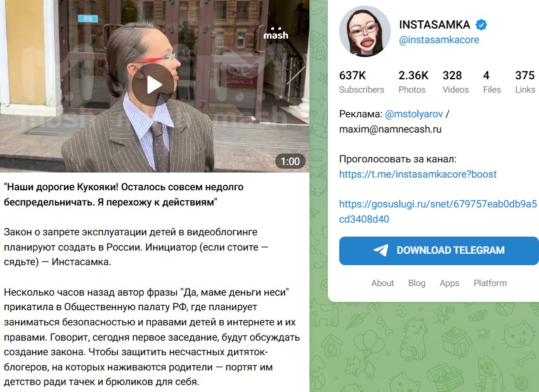The image size is (539, 392).
Task: Open the gosuslugi.ru link
Action: pos(438,211)
